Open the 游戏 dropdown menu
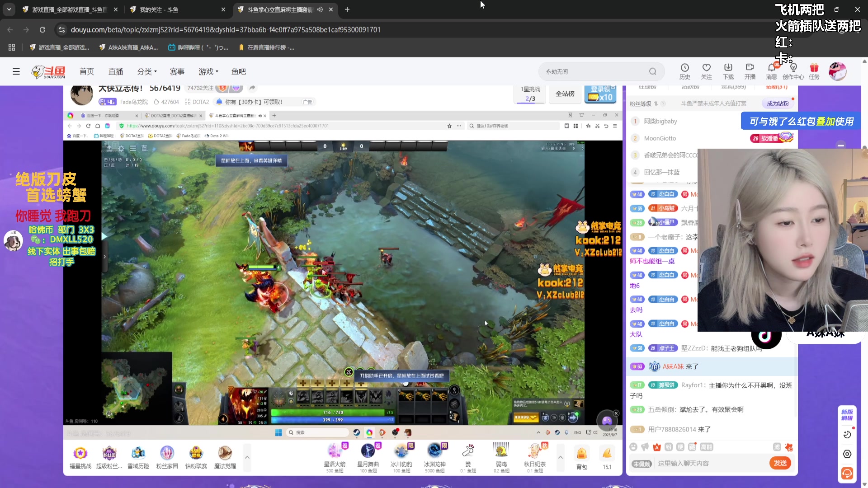 point(208,71)
